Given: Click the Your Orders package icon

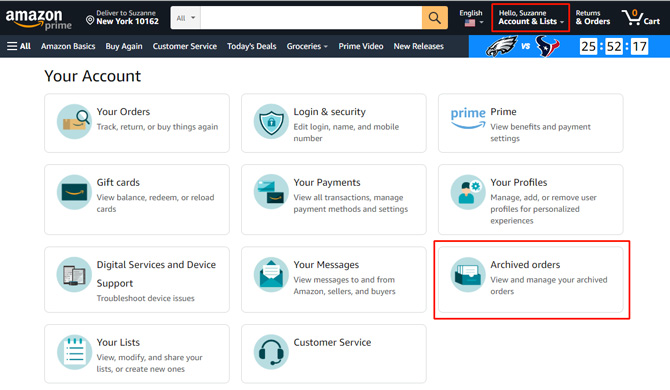Looking at the screenshot, I should pos(74,121).
